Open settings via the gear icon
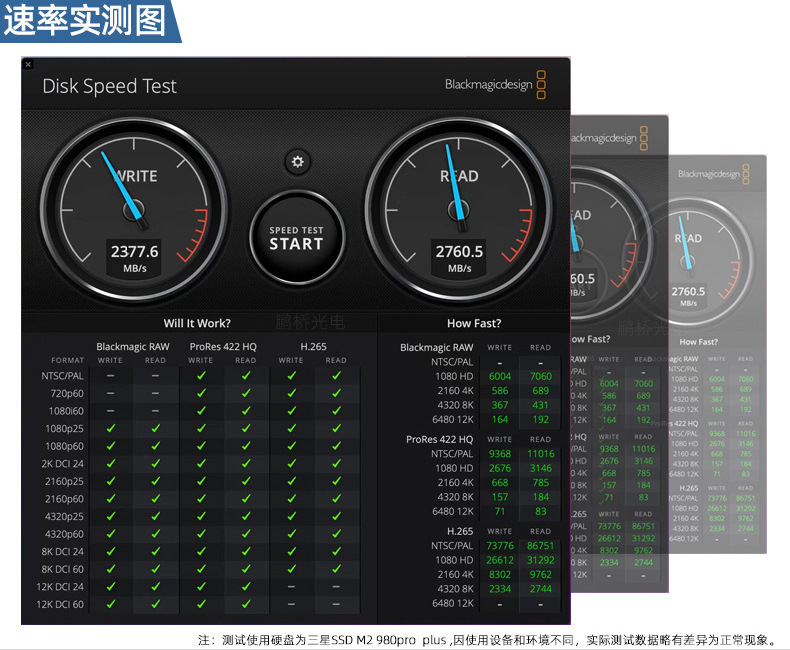 pos(298,162)
